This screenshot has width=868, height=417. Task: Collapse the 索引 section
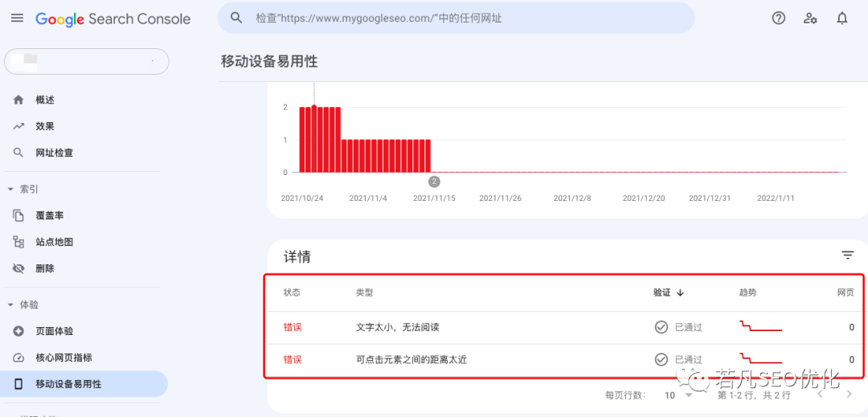[23, 189]
